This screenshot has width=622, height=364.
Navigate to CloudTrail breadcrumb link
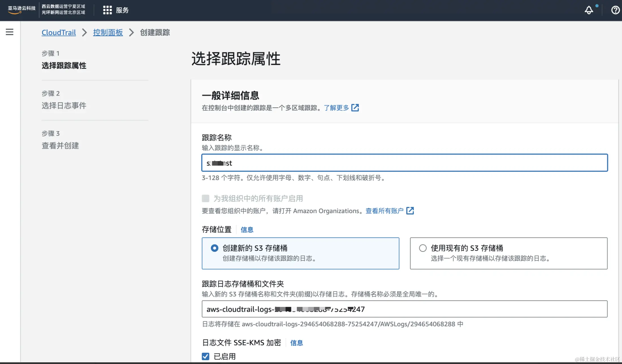click(59, 32)
